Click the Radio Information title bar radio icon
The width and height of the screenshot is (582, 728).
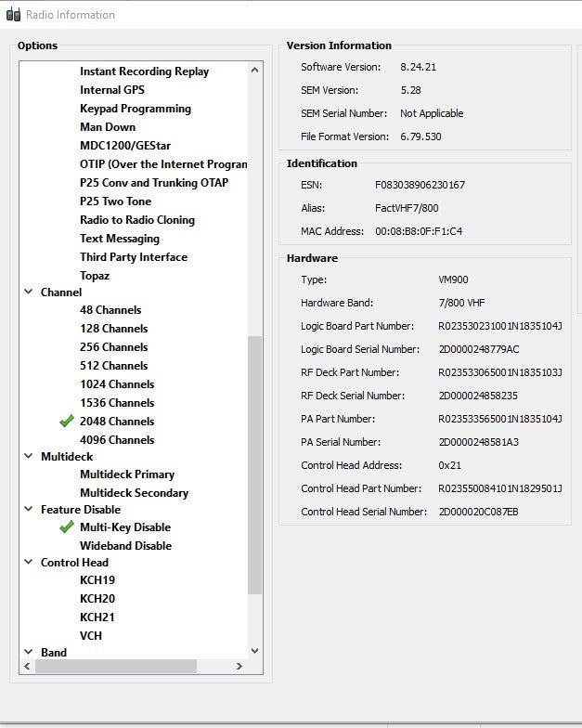coord(13,15)
